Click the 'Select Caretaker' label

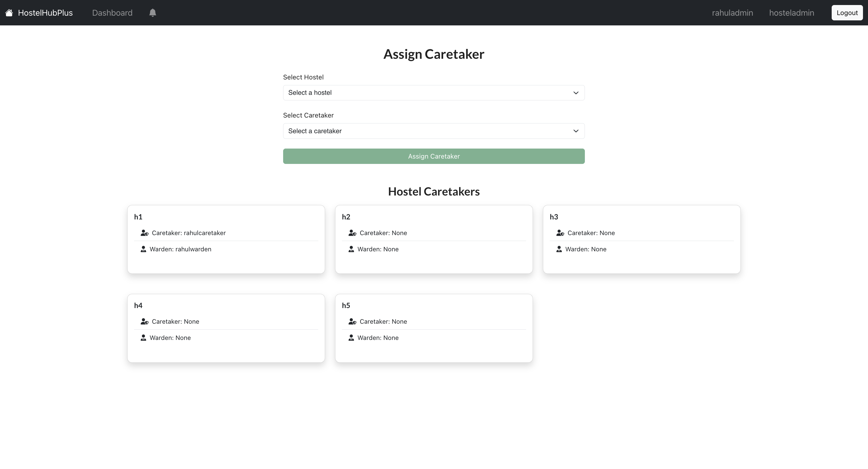308,115
